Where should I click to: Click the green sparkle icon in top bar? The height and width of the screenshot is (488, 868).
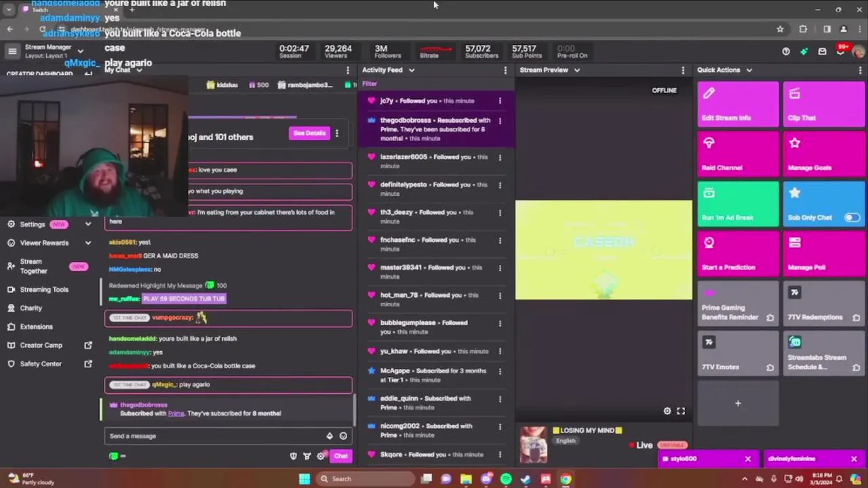point(804,52)
